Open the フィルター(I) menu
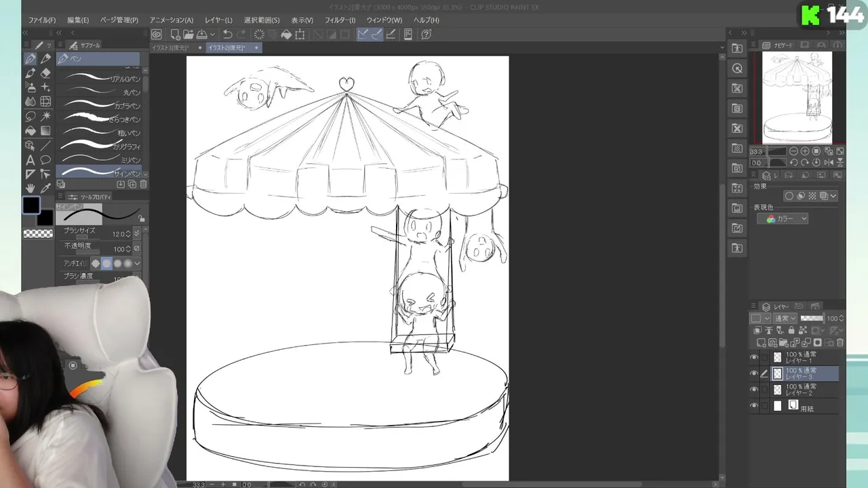Image resolution: width=868 pixels, height=488 pixels. (340, 20)
